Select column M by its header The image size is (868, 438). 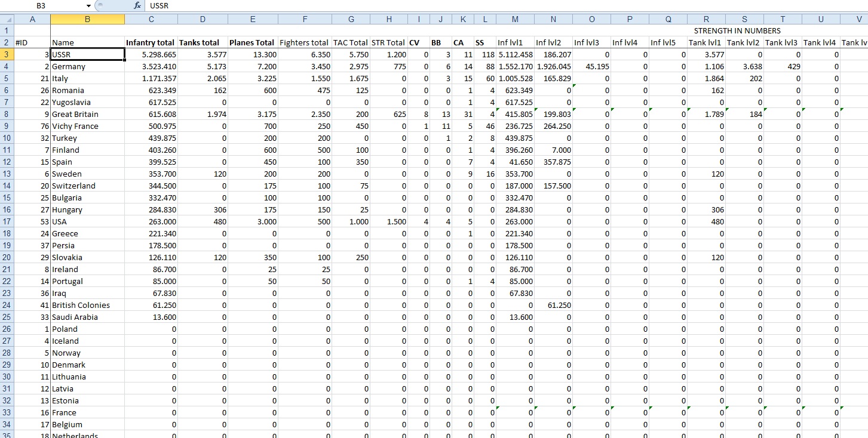click(x=515, y=19)
